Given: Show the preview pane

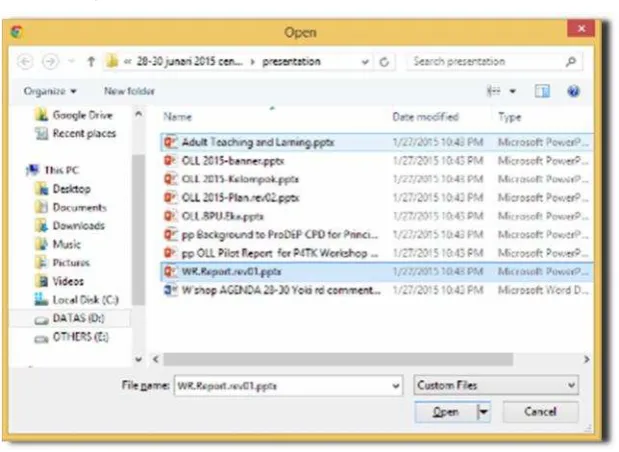Looking at the screenshot, I should click(x=542, y=91).
